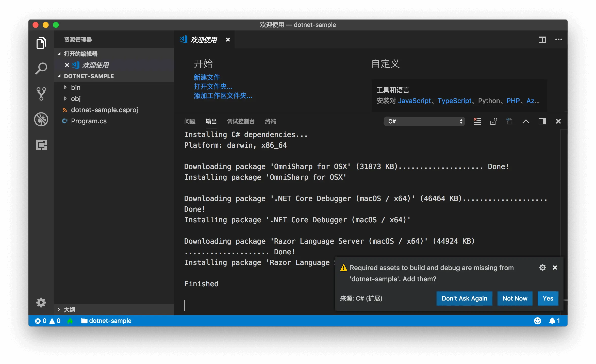Clear the output panel
The height and width of the screenshot is (364, 596).
[x=477, y=121]
